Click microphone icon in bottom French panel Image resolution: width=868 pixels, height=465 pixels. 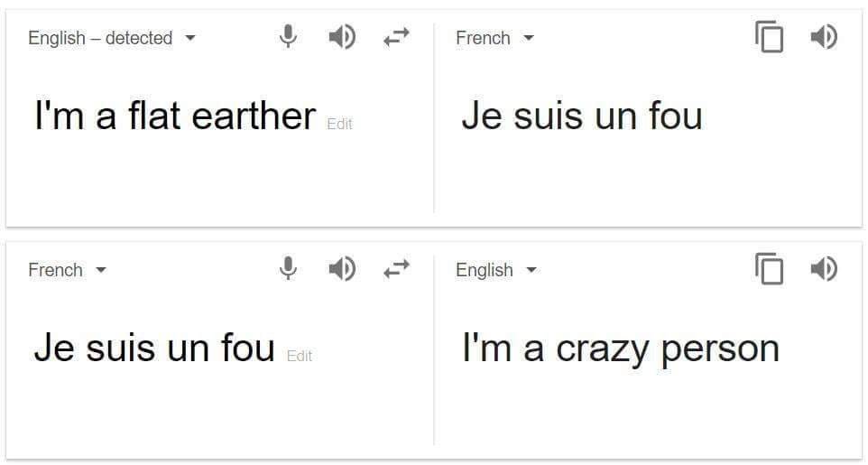click(x=288, y=269)
